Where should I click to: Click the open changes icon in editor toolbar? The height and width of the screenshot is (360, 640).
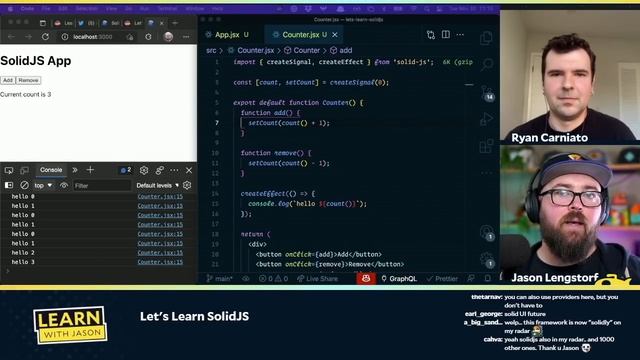(431, 35)
